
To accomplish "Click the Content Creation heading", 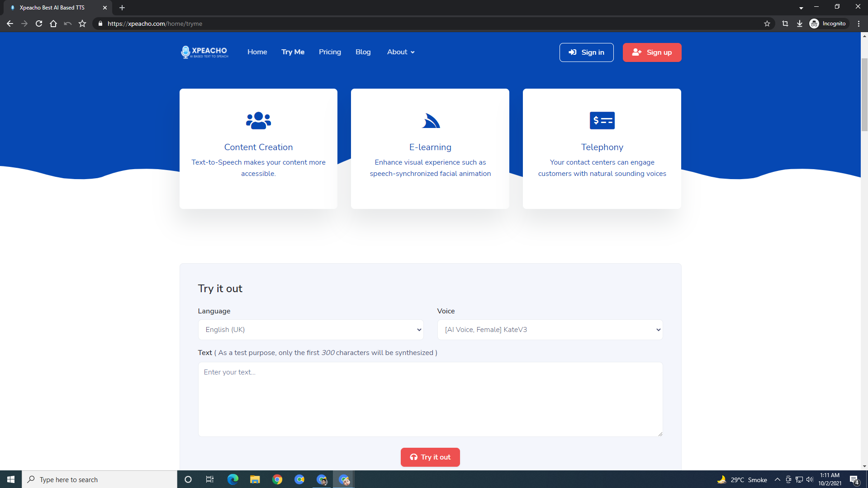I will 259,147.
